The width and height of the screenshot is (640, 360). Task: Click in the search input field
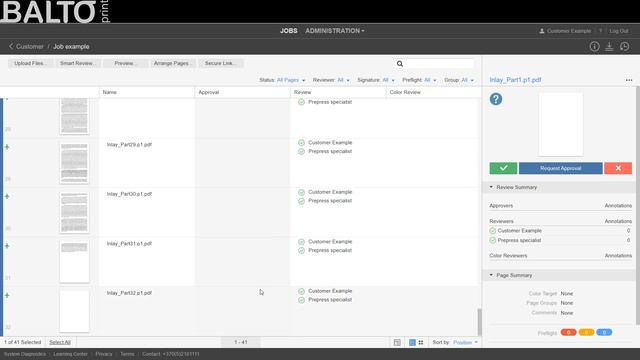(439, 64)
